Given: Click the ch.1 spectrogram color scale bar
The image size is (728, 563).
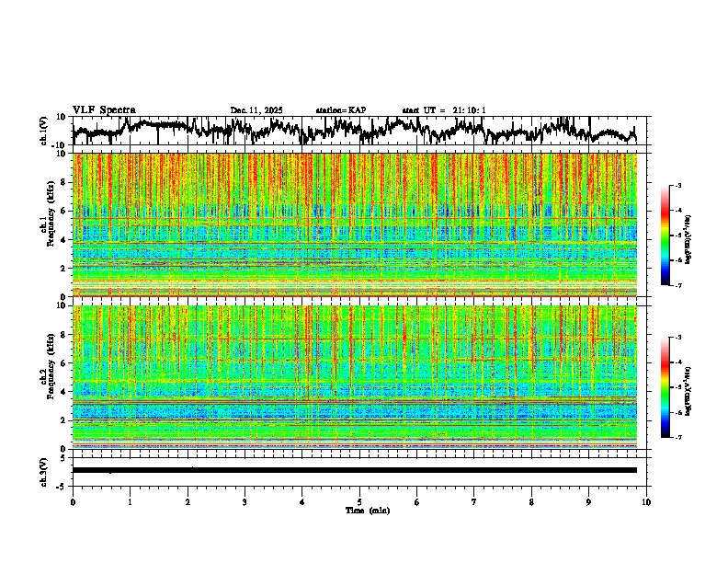Looking at the screenshot, I should (665, 235).
